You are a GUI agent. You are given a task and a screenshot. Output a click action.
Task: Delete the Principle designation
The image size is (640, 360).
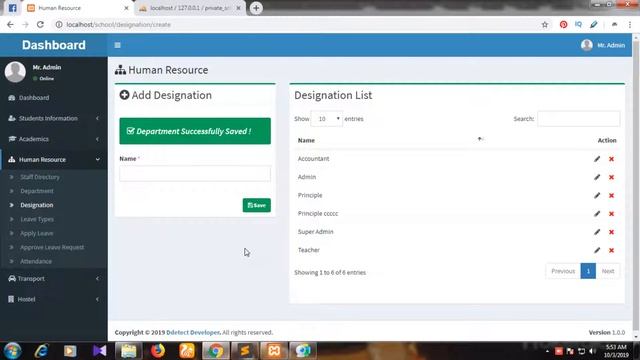tap(611, 196)
